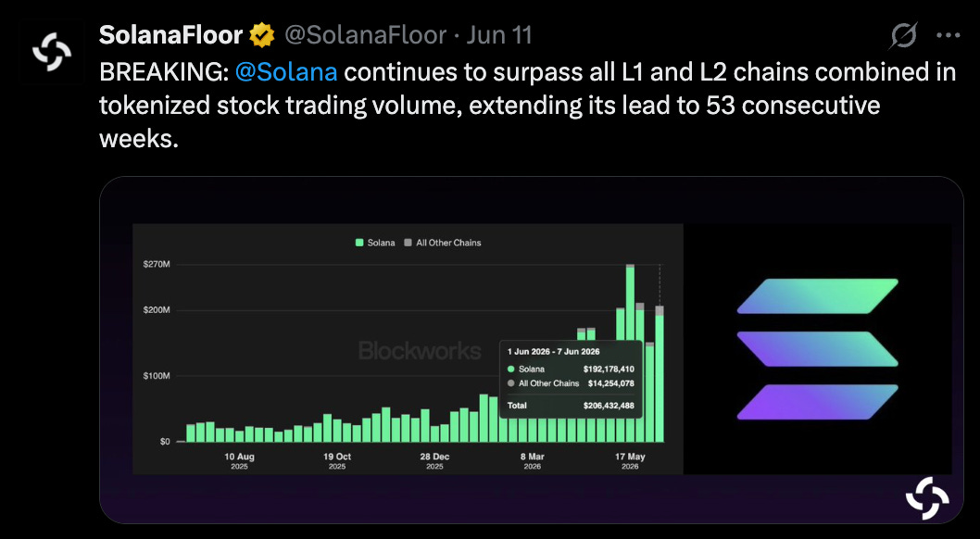Click the SolanaFloor display name
The width and height of the screenshot is (980, 539).
pos(170,35)
